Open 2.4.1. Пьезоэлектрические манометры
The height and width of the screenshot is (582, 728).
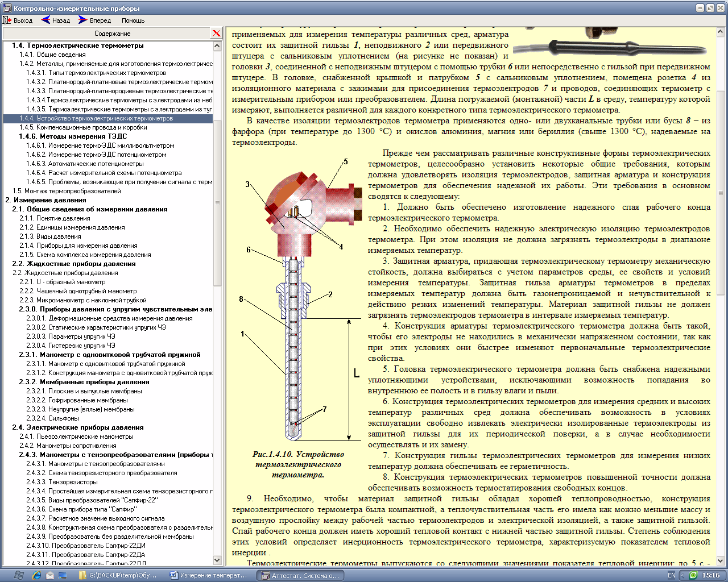pyautogui.click(x=76, y=436)
